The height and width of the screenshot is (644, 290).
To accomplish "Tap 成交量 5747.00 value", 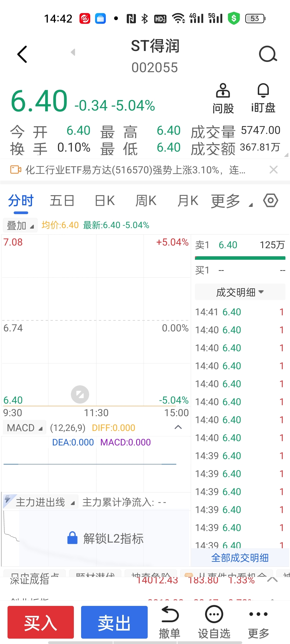I will point(260,130).
